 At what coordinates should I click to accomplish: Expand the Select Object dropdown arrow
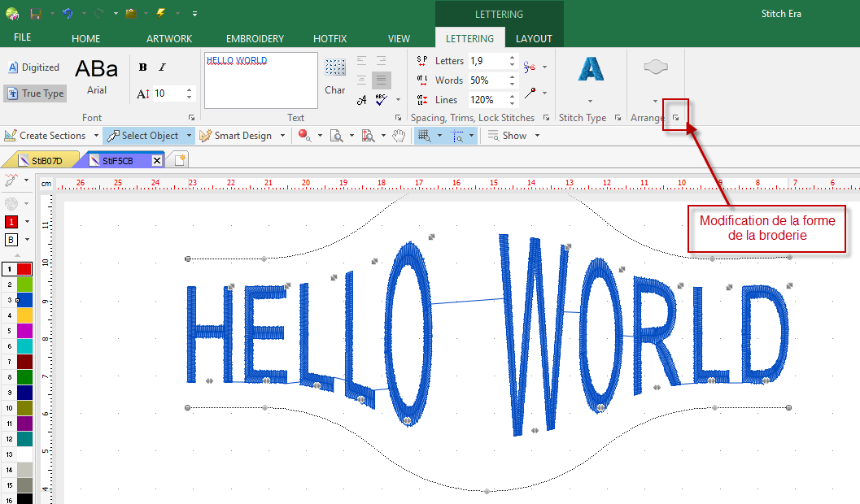(x=190, y=135)
